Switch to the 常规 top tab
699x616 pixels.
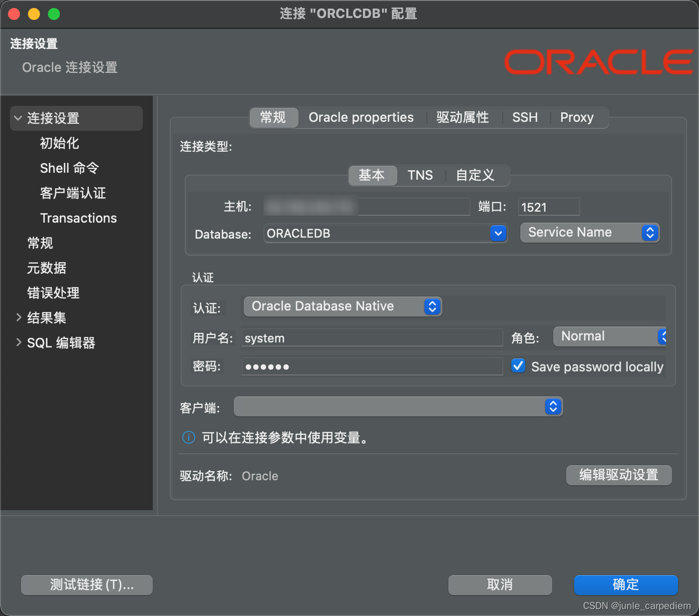(274, 118)
